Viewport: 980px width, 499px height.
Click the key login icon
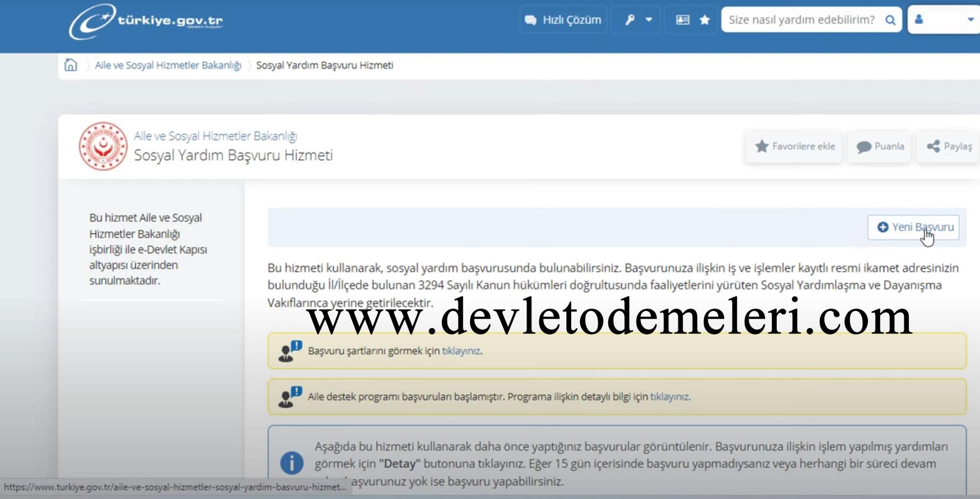630,20
